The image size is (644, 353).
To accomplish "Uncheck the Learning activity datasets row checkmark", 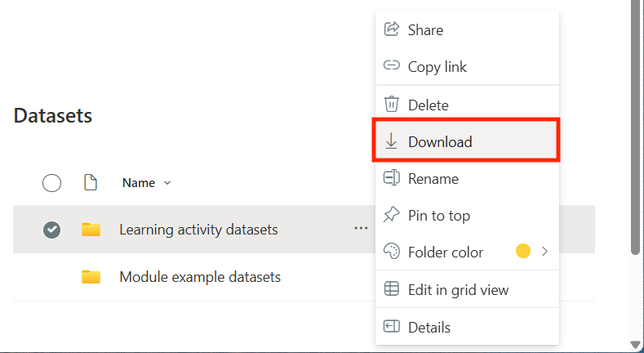I will 51,230.
